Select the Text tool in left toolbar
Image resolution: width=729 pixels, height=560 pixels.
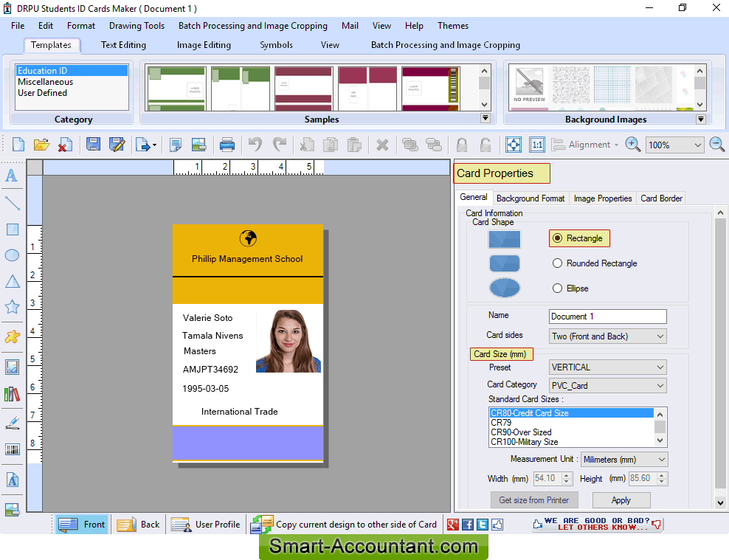point(12,176)
